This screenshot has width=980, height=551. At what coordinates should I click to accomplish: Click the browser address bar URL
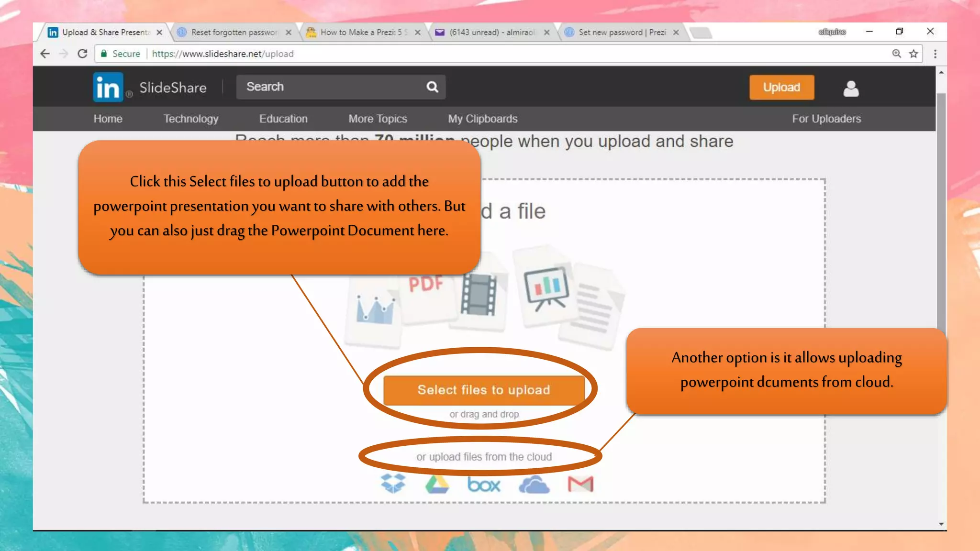(223, 54)
